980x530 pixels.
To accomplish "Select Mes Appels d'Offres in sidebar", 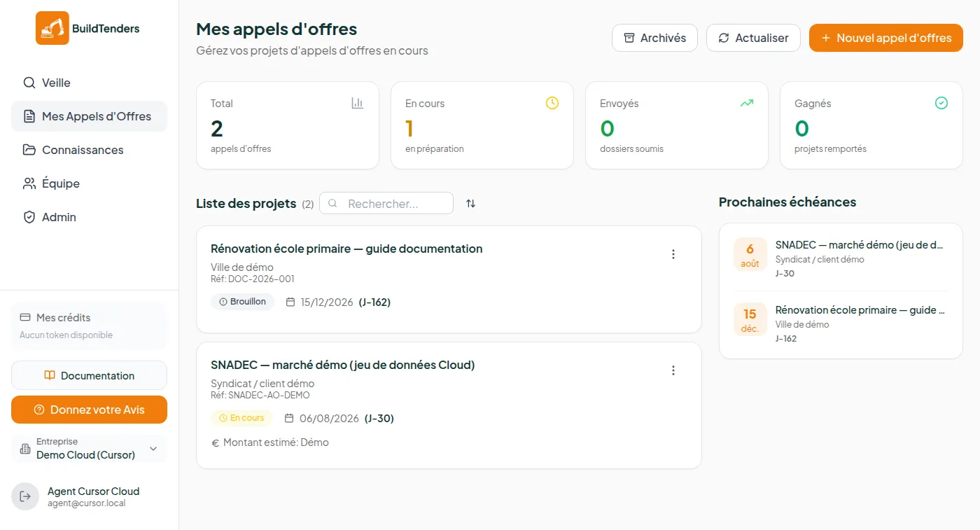I will tap(89, 116).
